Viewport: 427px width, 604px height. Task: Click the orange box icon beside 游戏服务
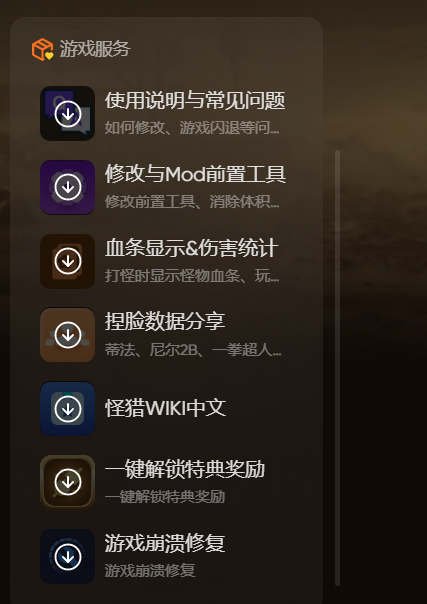click(42, 49)
